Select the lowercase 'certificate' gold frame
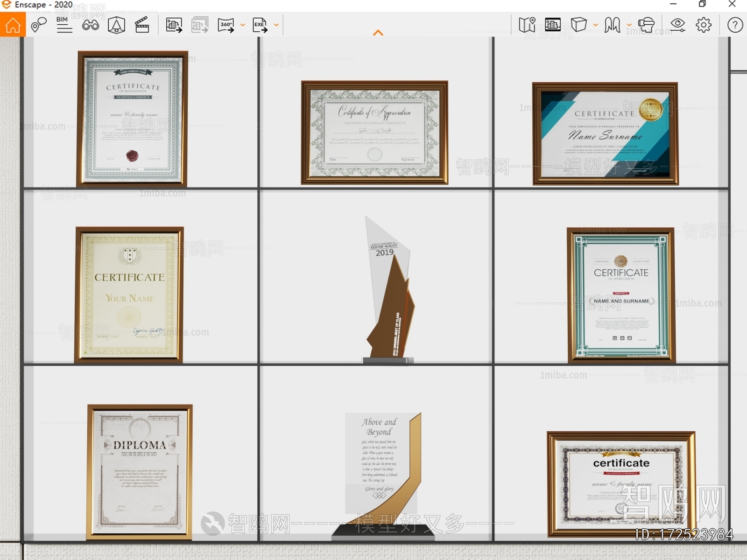 tap(621, 484)
